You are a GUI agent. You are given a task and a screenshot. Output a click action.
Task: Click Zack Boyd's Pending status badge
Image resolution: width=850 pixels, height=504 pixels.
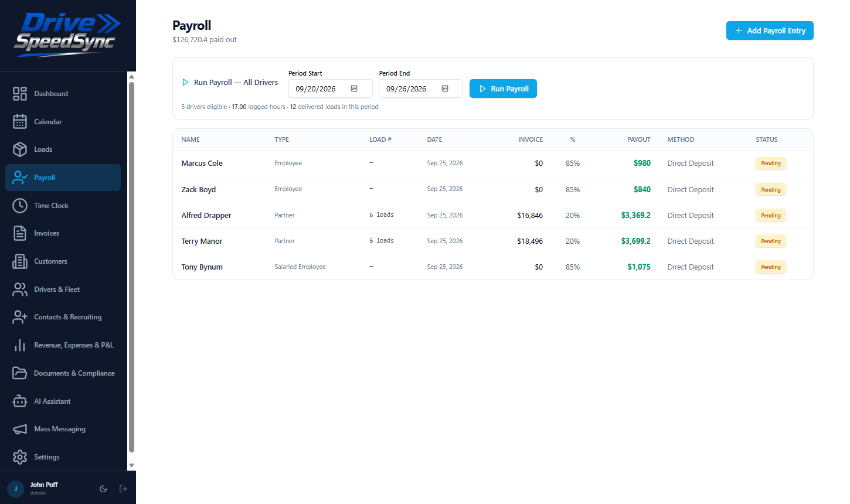[x=771, y=190]
